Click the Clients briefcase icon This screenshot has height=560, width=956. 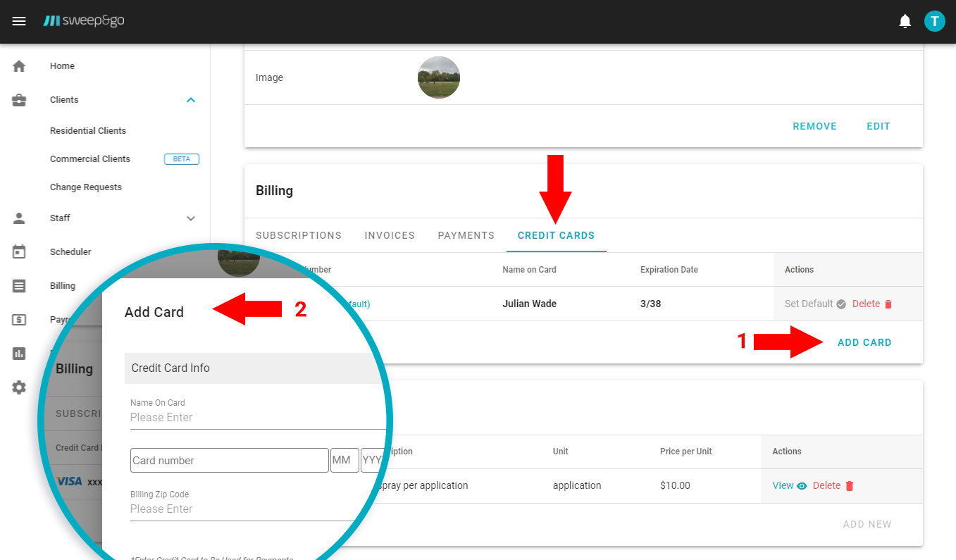19,100
